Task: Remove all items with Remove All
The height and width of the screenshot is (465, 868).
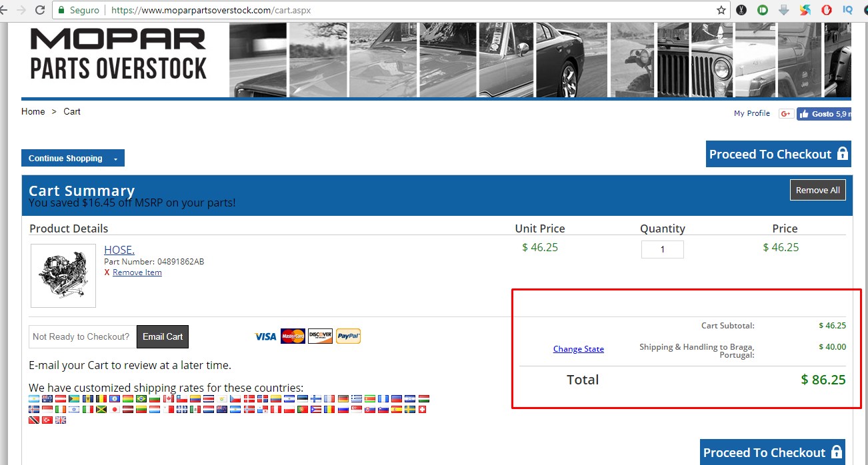Action: [818, 190]
